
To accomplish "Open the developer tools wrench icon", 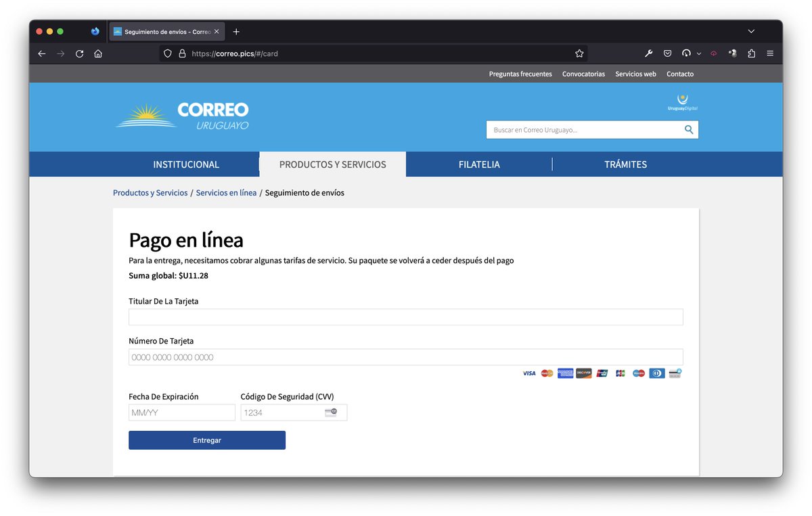I will pos(648,53).
